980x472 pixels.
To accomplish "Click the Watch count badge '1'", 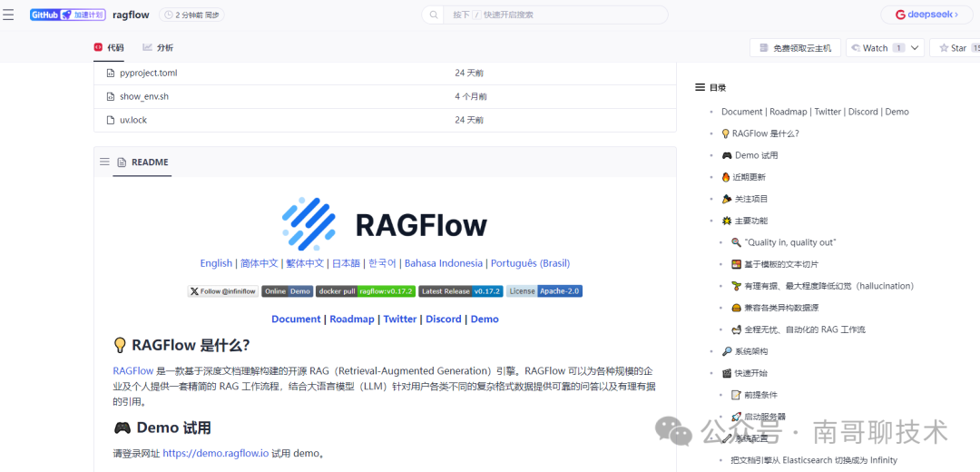I will click(898, 48).
